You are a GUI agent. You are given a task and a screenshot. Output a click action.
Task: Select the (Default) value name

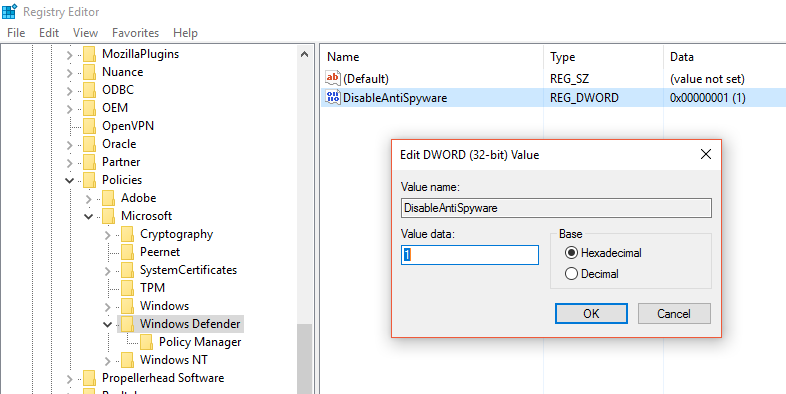tap(365, 79)
